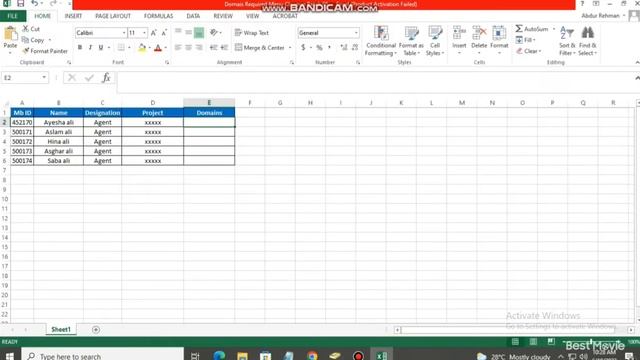Viewport: 640px width, 360px height.
Task: Toggle Underline formatting
Action: coord(101,48)
